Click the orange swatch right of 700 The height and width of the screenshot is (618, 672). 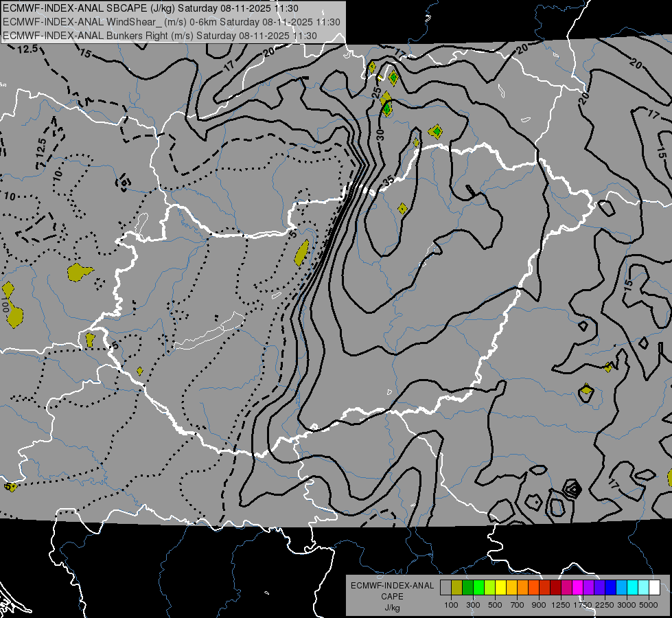pyautogui.click(x=523, y=587)
